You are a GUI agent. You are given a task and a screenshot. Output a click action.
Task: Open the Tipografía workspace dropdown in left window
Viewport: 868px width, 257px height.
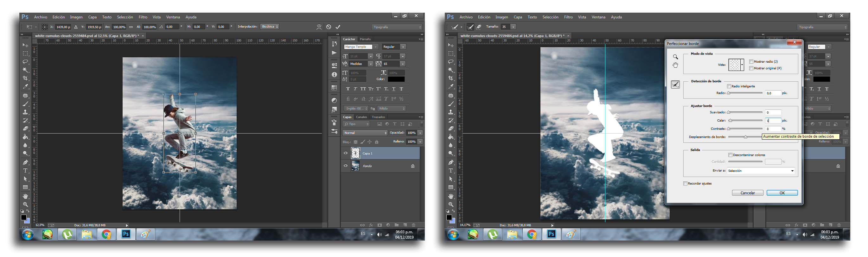pos(397,27)
